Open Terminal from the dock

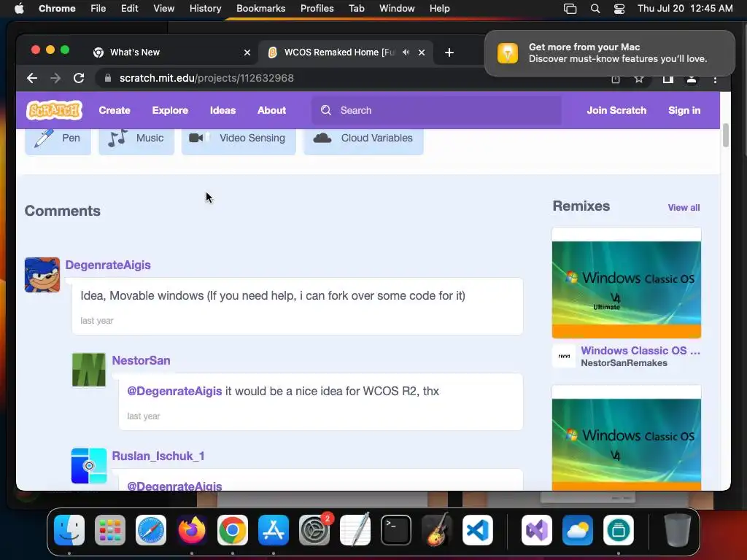pyautogui.click(x=396, y=530)
